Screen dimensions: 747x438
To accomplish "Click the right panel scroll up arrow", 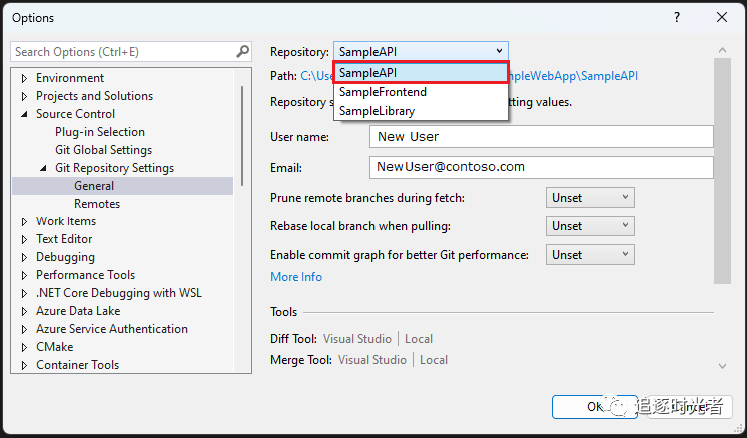I will coord(722,50).
